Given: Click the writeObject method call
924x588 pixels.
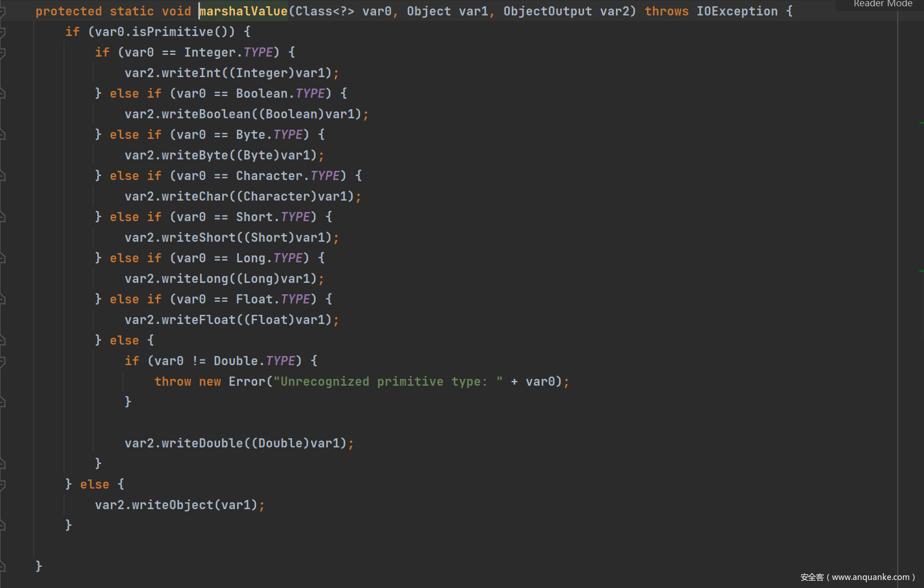Looking at the screenshot, I should tap(173, 505).
